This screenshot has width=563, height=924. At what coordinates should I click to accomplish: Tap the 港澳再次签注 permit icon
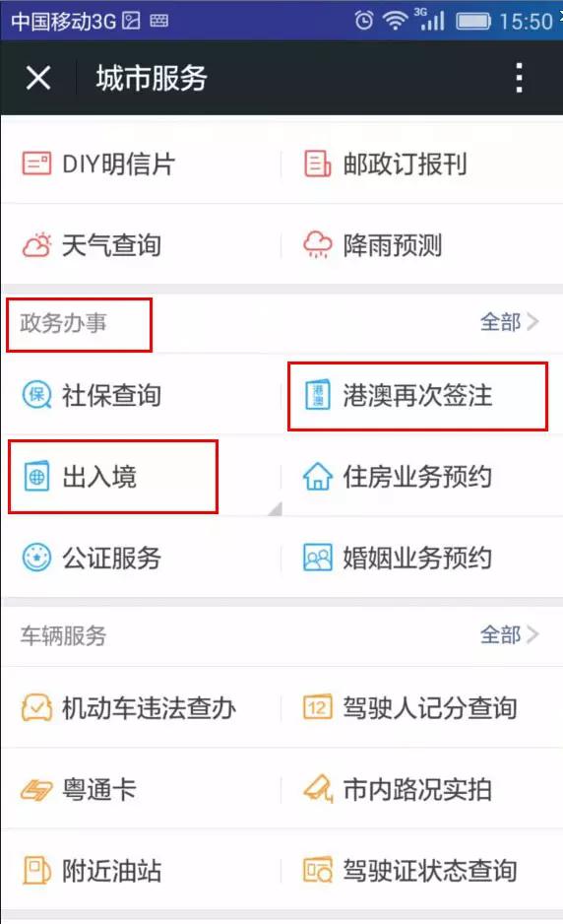point(317,395)
